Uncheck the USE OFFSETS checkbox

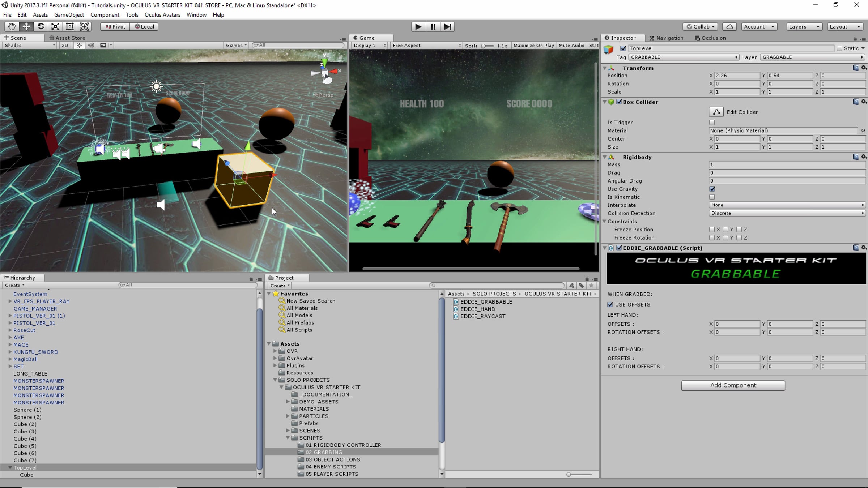point(610,304)
